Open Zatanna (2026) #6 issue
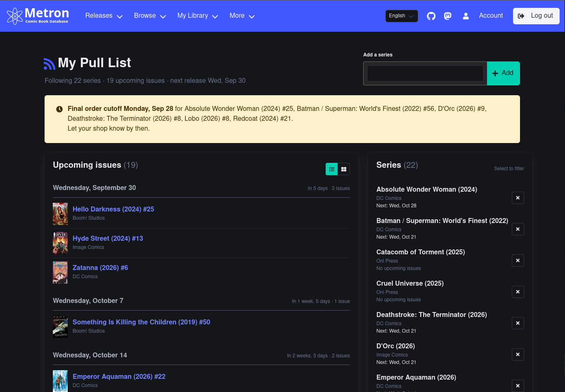 coord(100,268)
